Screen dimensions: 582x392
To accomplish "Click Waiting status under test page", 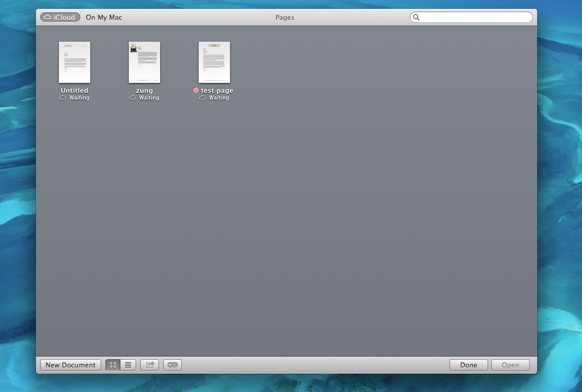I will click(219, 98).
